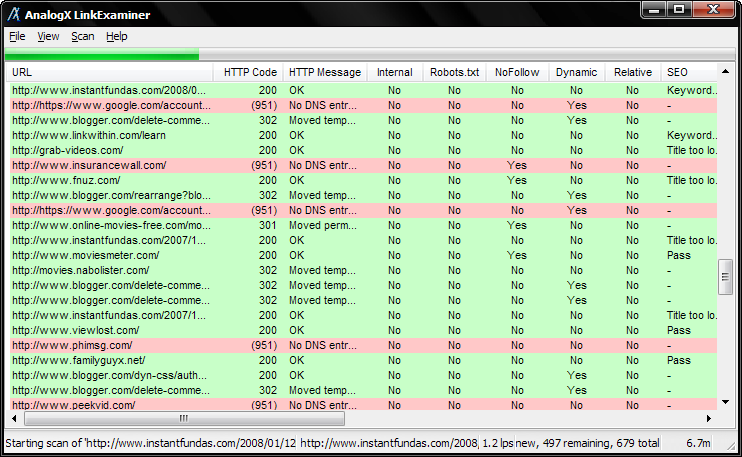Screen dimensions: 742x457
Task: Open the Help menu
Action: 117,36
